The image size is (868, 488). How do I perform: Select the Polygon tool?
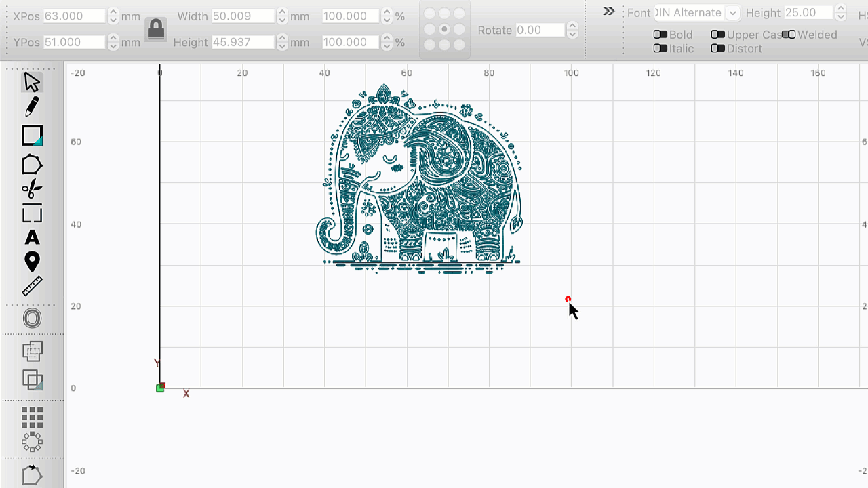click(32, 165)
